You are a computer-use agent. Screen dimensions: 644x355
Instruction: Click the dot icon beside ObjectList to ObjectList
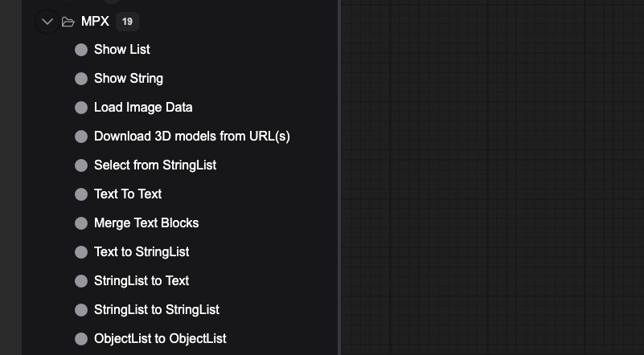click(x=81, y=339)
